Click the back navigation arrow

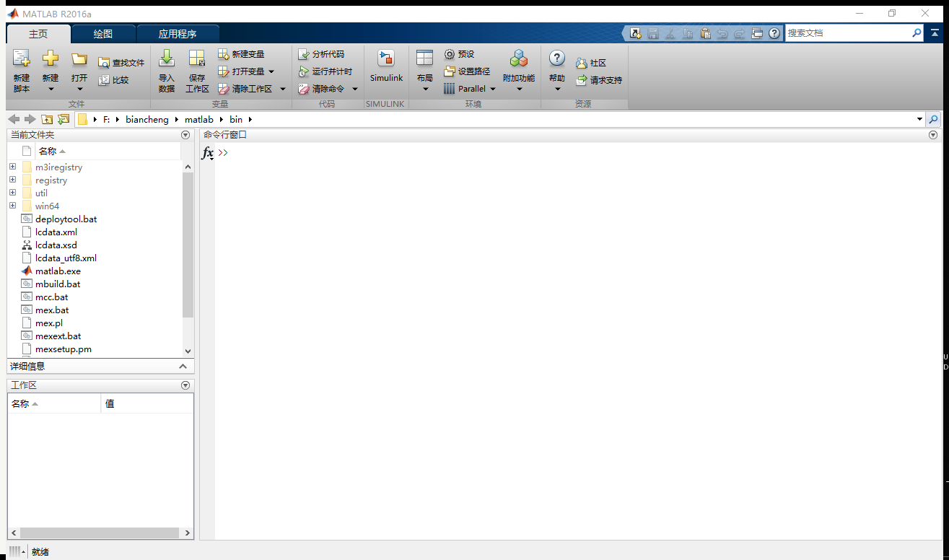point(14,119)
